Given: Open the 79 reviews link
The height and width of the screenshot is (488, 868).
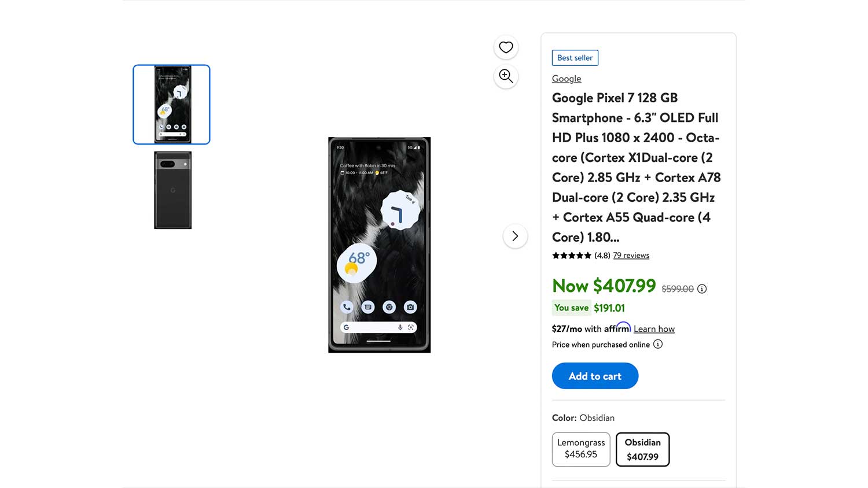Looking at the screenshot, I should coord(631,256).
